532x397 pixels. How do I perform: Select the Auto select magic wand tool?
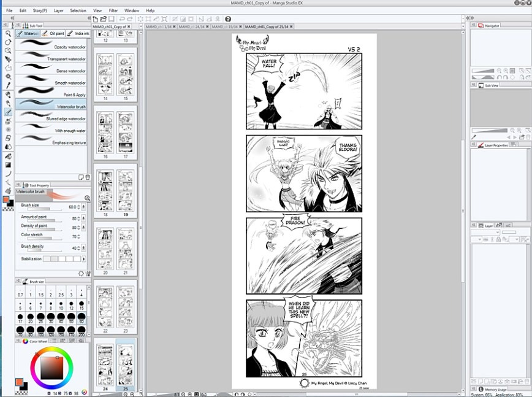[8, 77]
